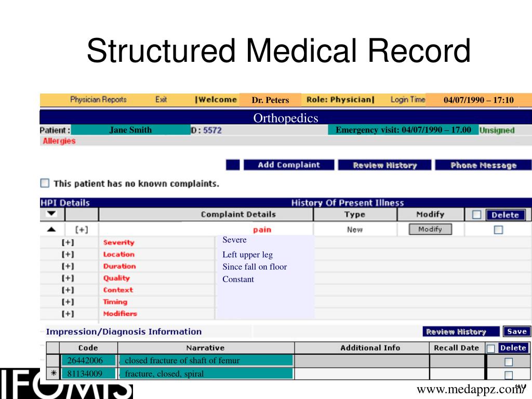Click the red 'pain' complaint text

click(262, 230)
